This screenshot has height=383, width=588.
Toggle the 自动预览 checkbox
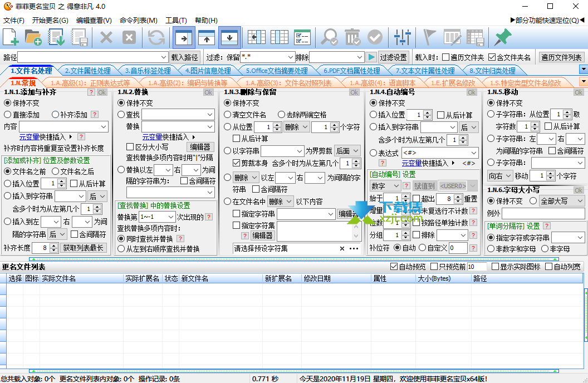[394, 267]
